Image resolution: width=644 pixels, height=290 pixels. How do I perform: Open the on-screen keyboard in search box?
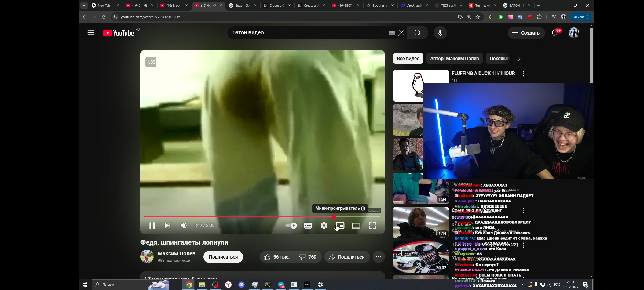tap(392, 33)
